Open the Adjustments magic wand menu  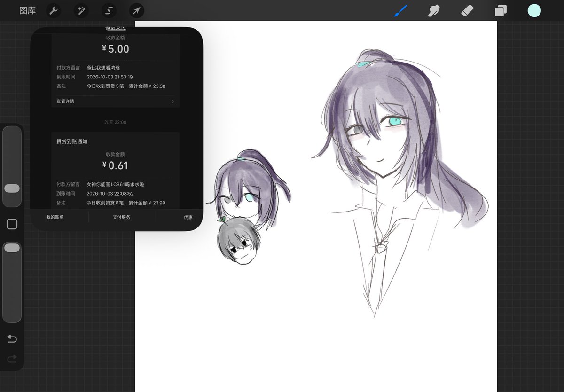pos(81,10)
